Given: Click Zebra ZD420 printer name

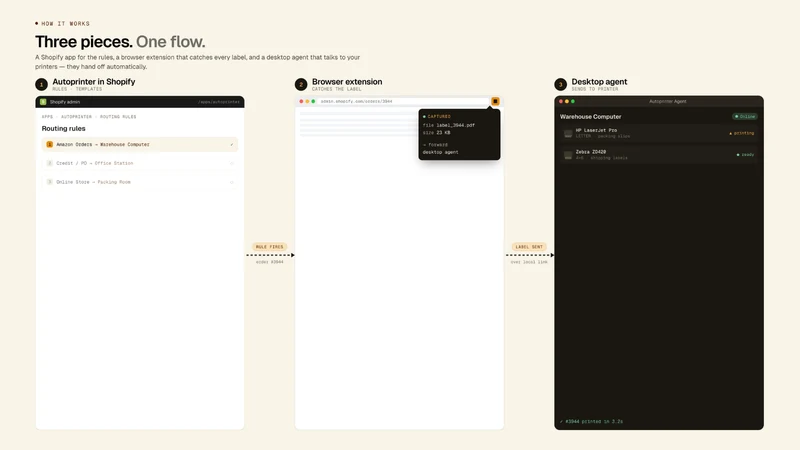Looking at the screenshot, I should pyautogui.click(x=591, y=152).
